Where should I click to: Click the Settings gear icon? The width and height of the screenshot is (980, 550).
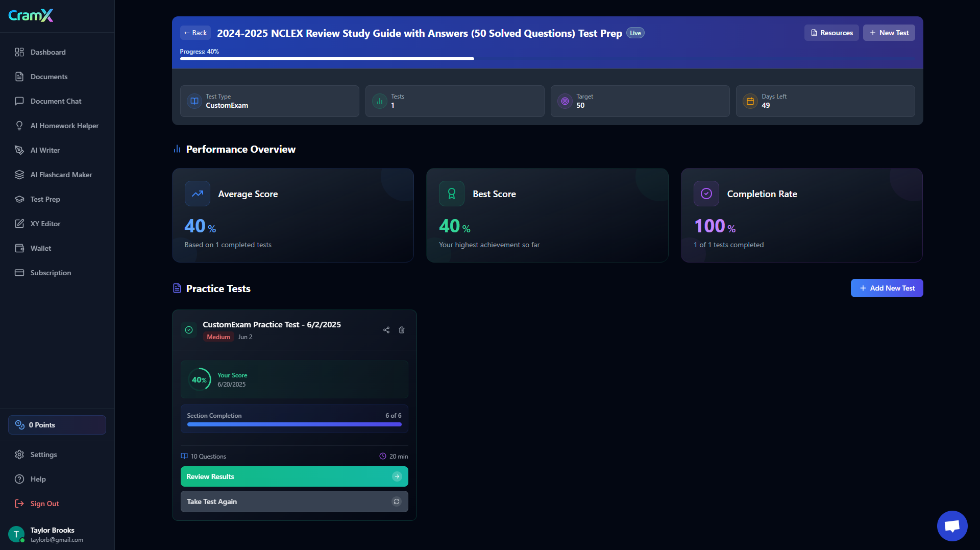click(19, 455)
